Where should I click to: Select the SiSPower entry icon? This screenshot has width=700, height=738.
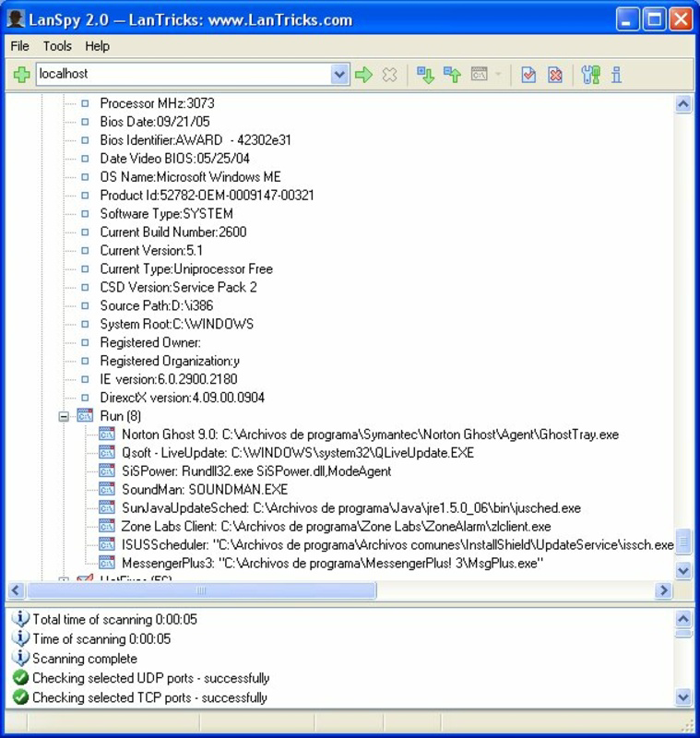click(107, 470)
